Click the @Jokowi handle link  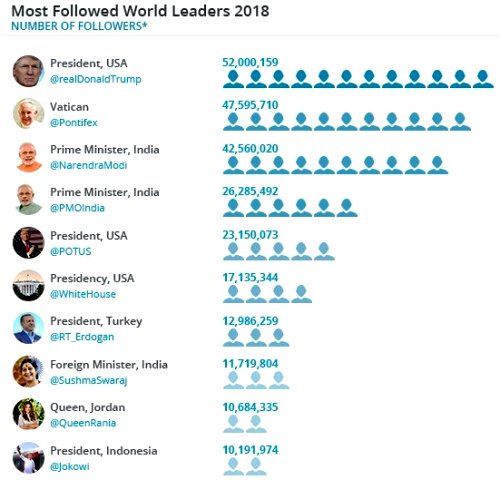point(70,466)
